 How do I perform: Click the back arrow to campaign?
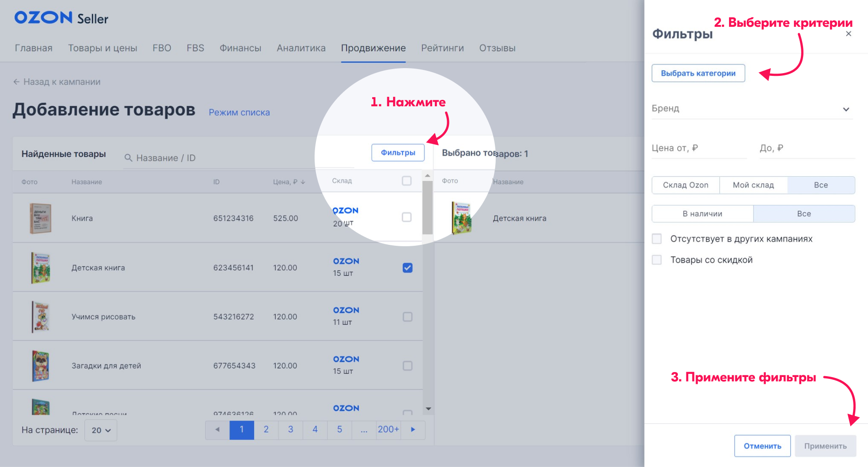click(x=16, y=82)
